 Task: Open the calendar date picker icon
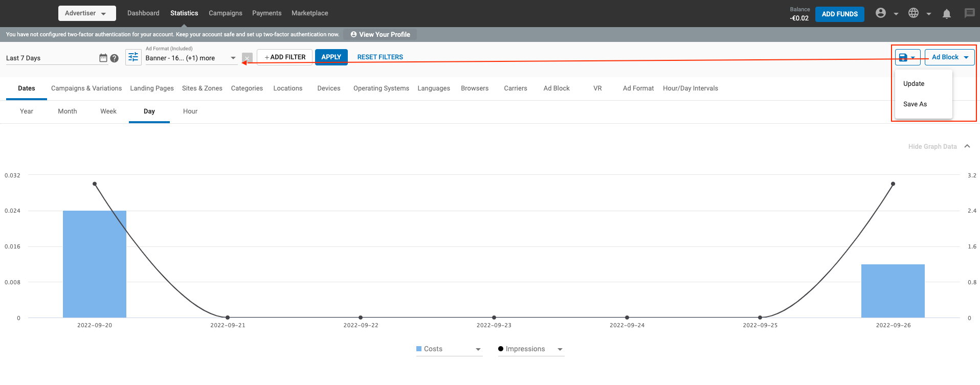[103, 58]
